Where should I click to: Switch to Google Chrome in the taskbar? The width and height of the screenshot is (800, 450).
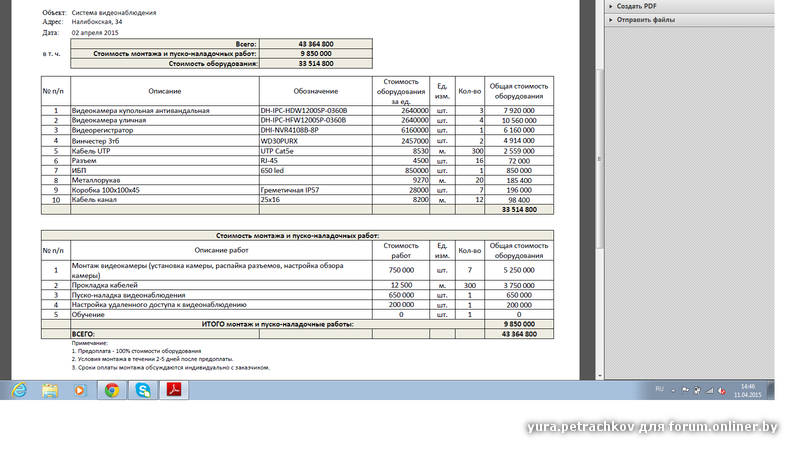111,390
